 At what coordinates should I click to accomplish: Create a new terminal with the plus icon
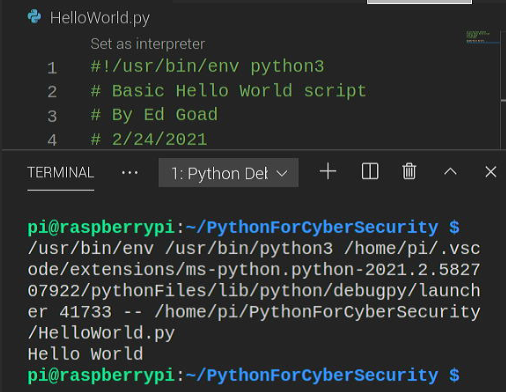click(x=328, y=172)
